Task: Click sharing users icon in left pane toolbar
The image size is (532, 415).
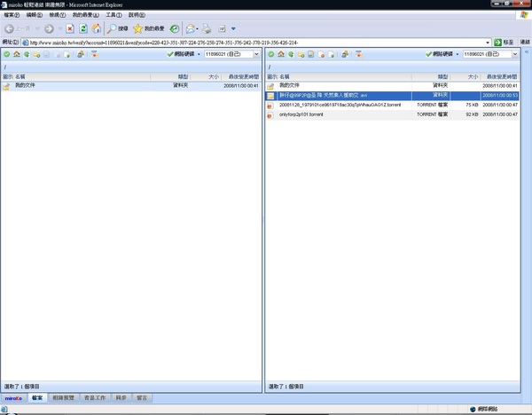Action: pos(81,54)
